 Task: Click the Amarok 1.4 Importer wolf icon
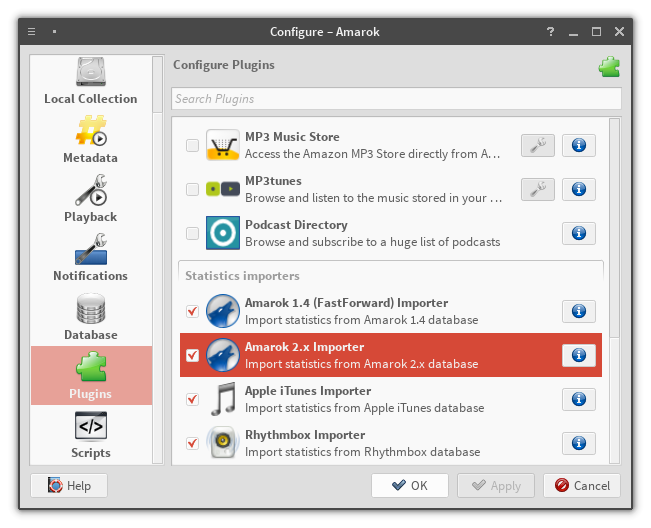pyautogui.click(x=223, y=311)
